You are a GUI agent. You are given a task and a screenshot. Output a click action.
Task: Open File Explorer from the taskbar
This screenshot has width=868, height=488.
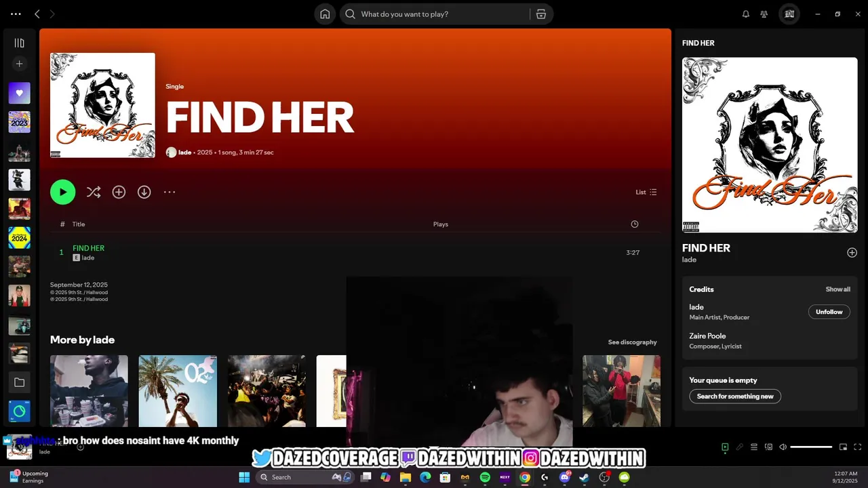[x=406, y=477]
